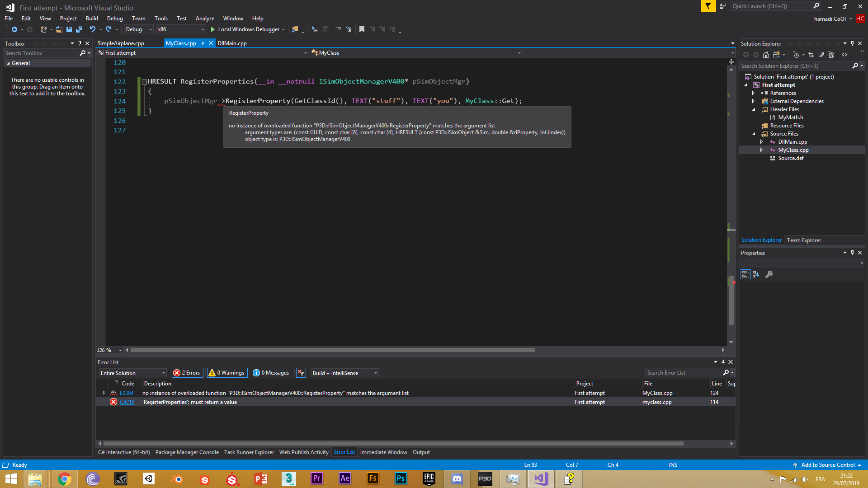This screenshot has height=488, width=868.
Task: Toggle the 0 Messages filter
Action: pos(271,373)
